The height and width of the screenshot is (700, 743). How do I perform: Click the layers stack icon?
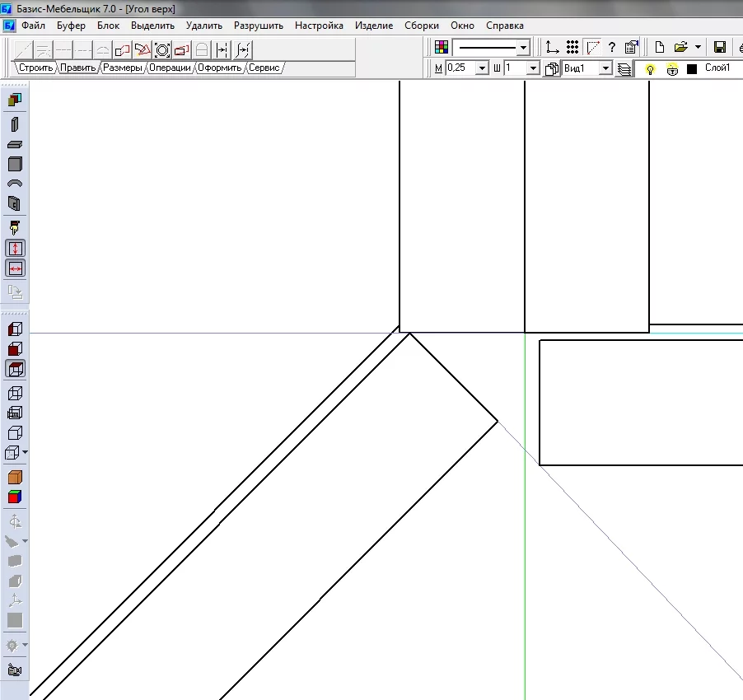click(625, 69)
